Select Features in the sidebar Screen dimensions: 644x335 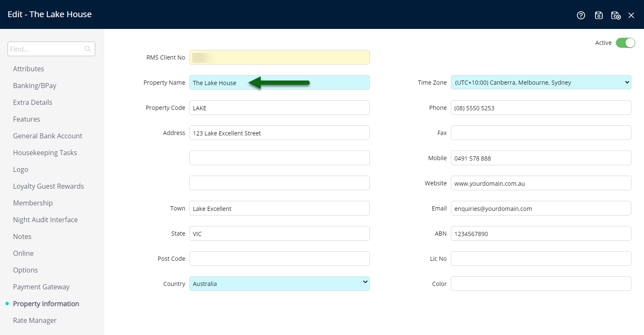click(x=26, y=119)
